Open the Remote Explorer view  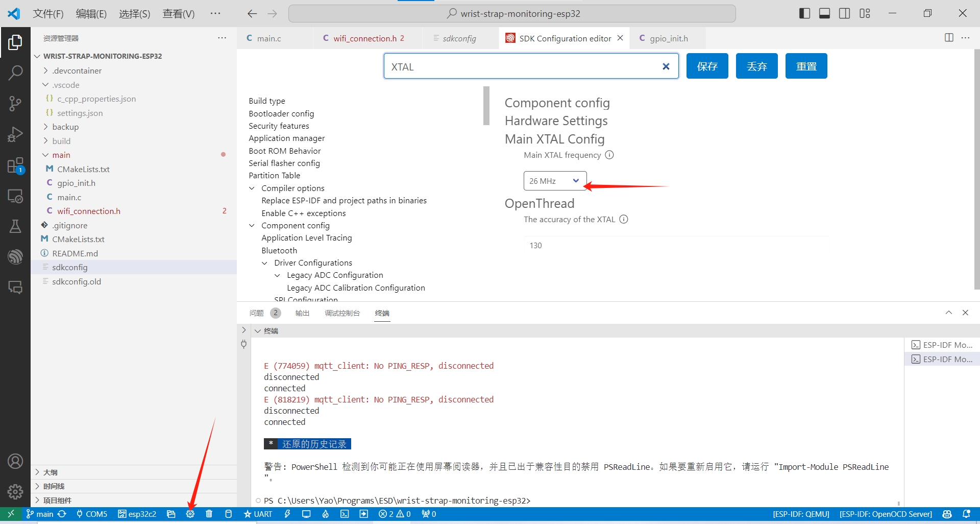(15, 196)
